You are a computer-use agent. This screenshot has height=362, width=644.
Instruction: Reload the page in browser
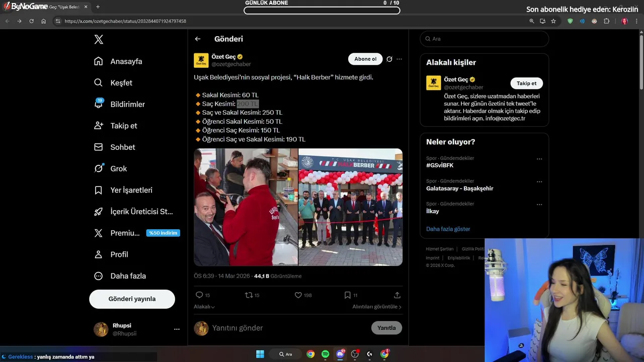(x=31, y=21)
